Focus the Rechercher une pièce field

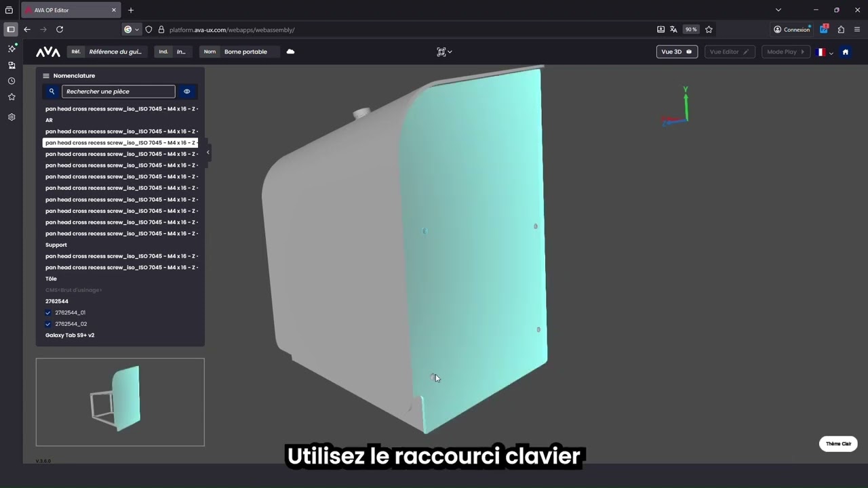pos(119,91)
